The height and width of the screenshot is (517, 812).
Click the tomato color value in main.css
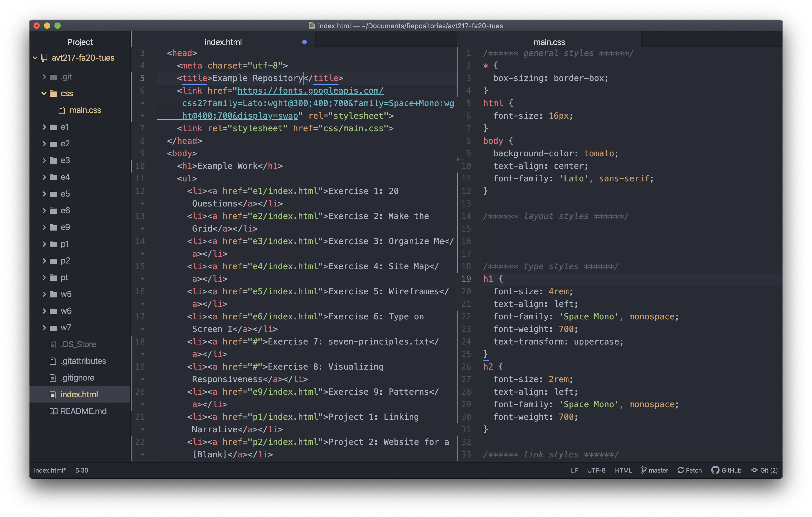599,154
